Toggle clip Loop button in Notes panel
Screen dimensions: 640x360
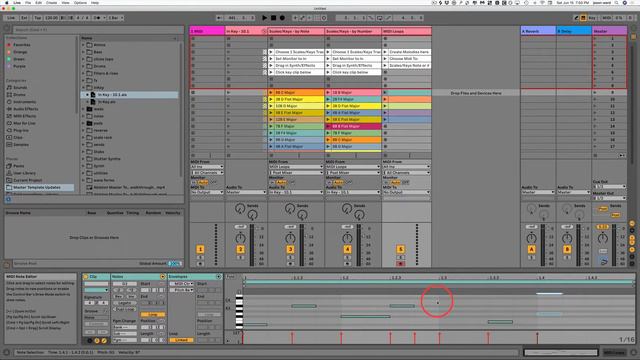153,315
